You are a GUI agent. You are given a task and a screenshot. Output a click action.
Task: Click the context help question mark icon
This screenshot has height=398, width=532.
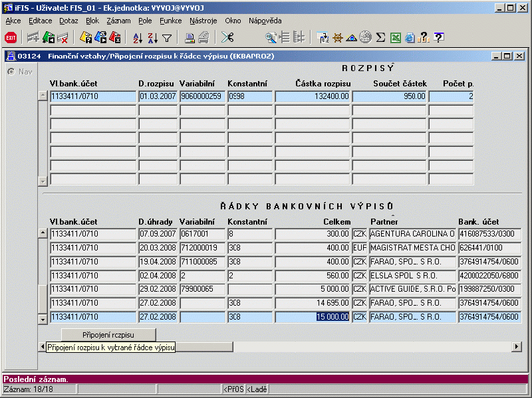click(424, 37)
